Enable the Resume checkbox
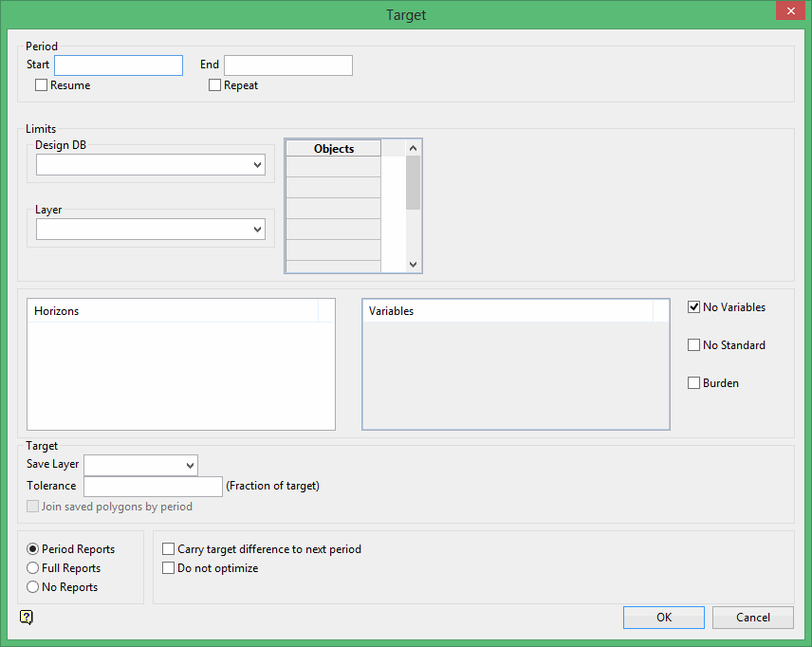This screenshot has height=647, width=812. (x=42, y=85)
